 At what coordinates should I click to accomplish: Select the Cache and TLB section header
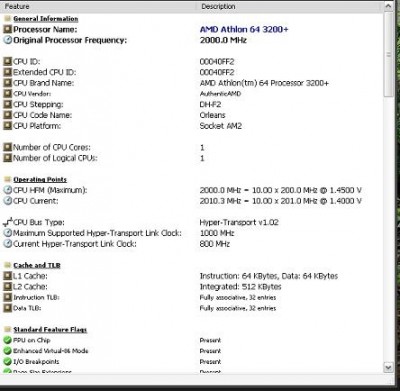coord(37,265)
